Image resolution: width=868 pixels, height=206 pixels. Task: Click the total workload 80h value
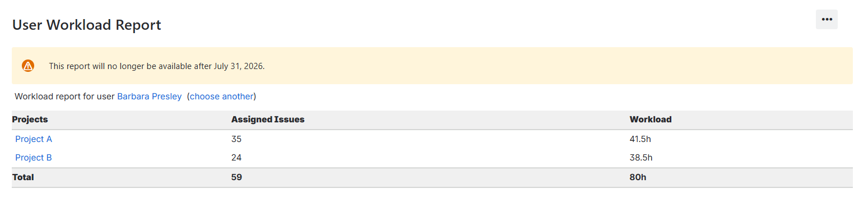pos(638,177)
